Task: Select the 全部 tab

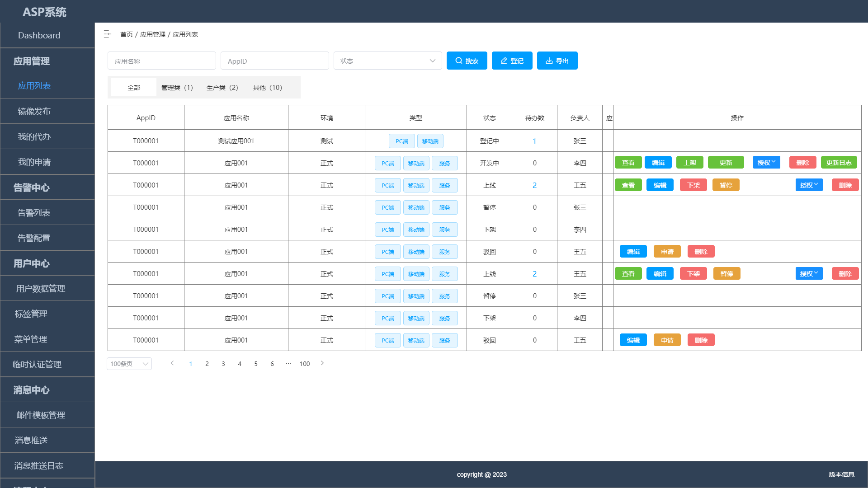Action: 134,88
